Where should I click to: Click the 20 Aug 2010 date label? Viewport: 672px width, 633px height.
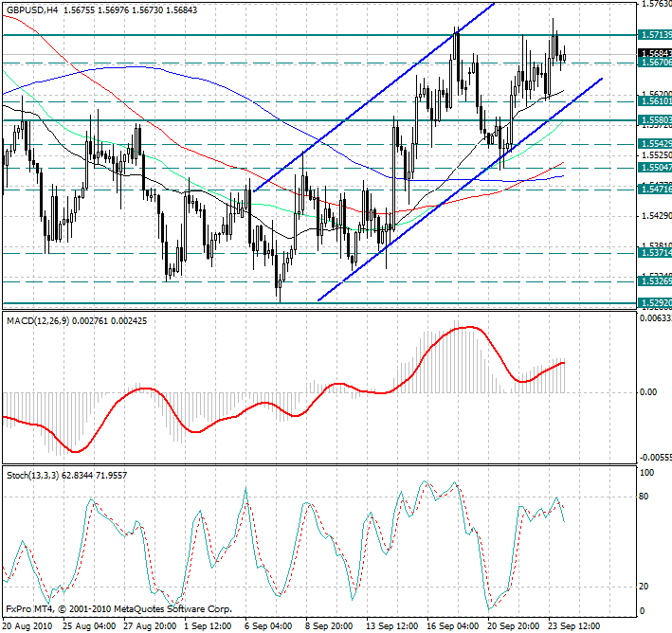[27, 626]
